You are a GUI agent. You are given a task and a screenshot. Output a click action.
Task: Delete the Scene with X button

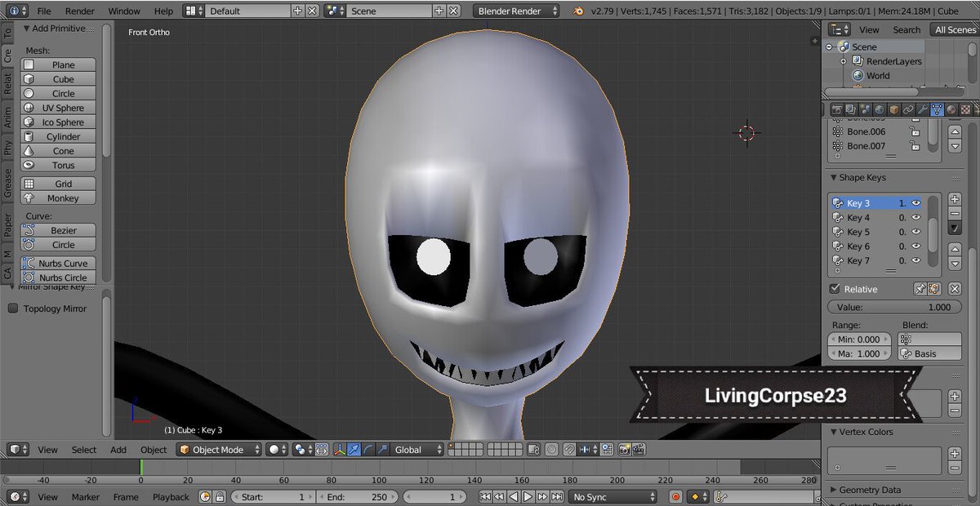pyautogui.click(x=453, y=11)
